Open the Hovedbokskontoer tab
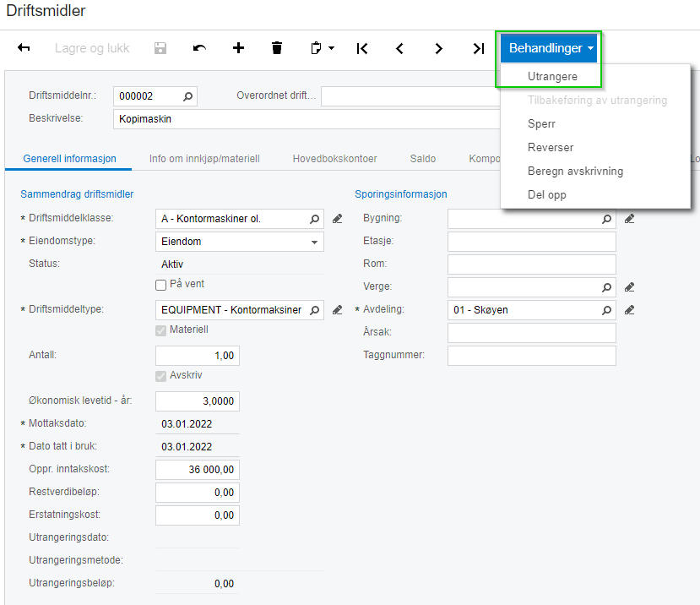This screenshot has height=605, width=700. coord(335,159)
